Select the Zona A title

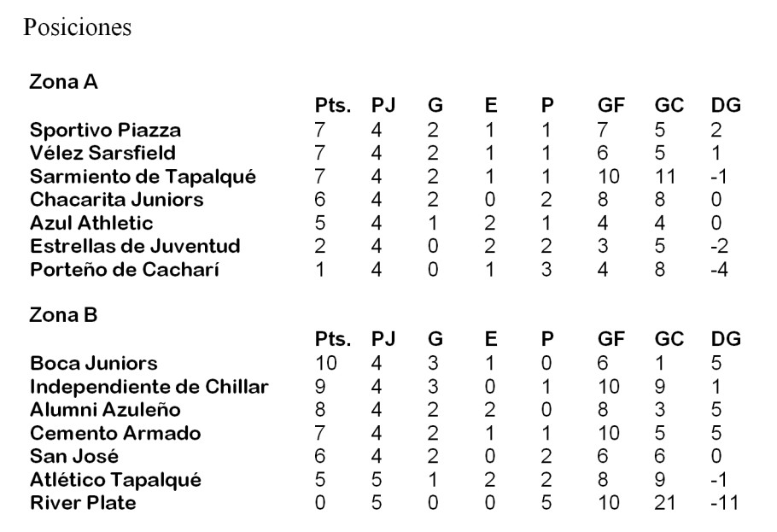(63, 82)
